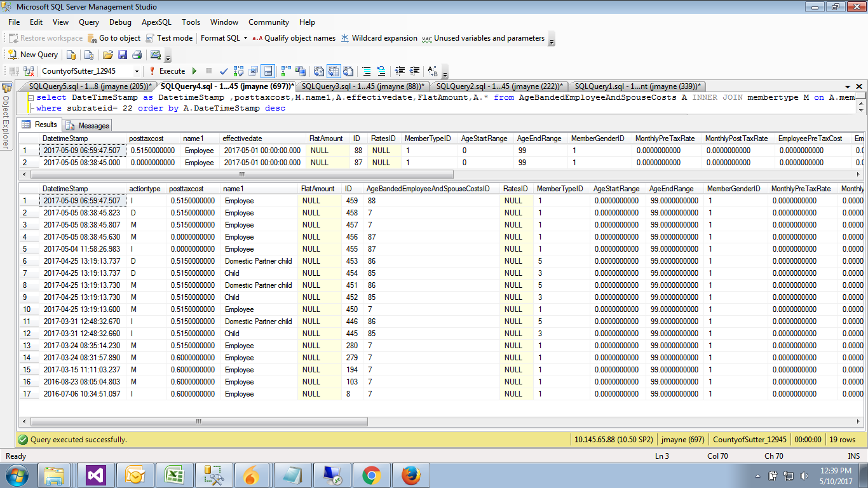This screenshot has height=488, width=868.
Task: Open the Query Options icon
Action: coord(253,71)
